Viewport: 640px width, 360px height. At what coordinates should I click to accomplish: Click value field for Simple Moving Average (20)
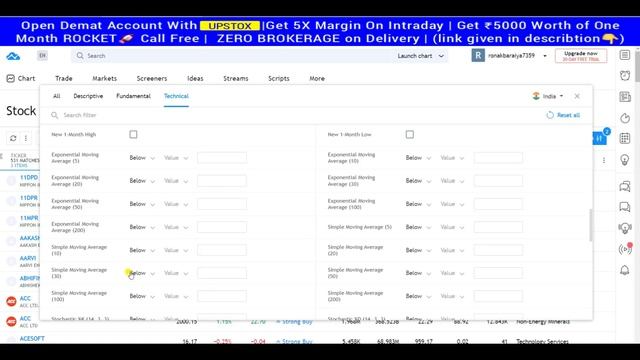tap(498, 250)
